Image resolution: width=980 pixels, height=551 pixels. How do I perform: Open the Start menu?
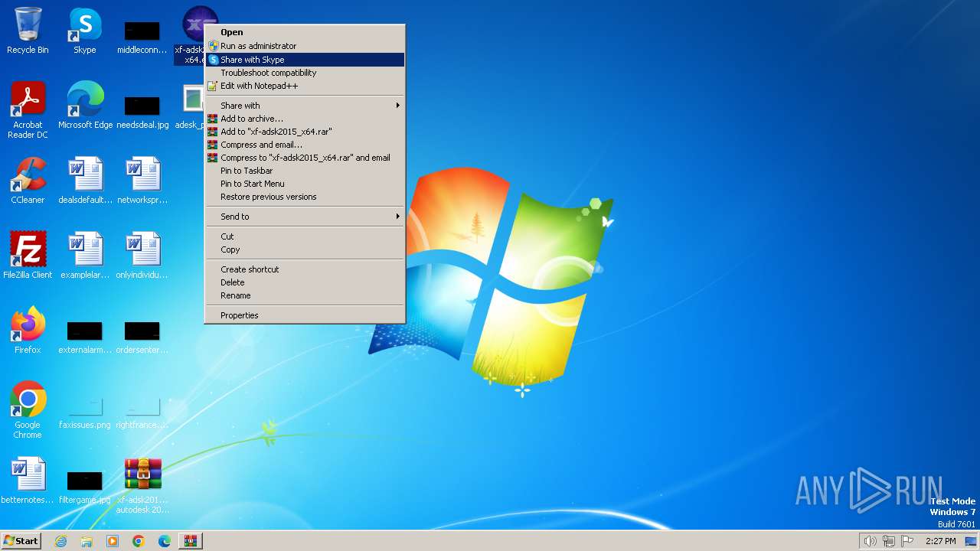coord(21,541)
